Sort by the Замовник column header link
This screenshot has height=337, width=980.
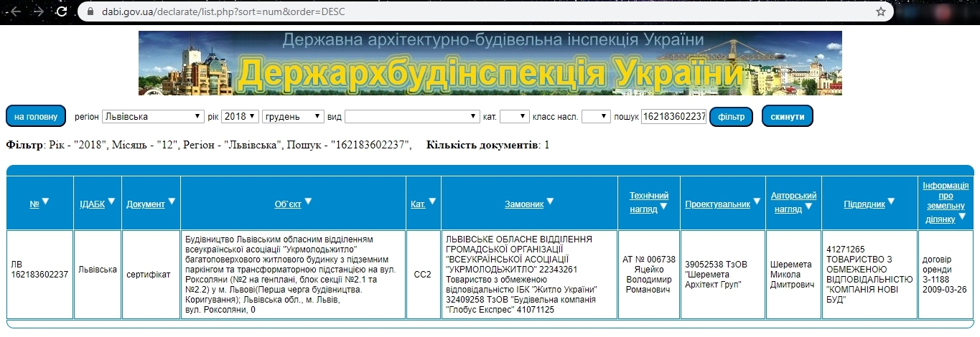525,204
